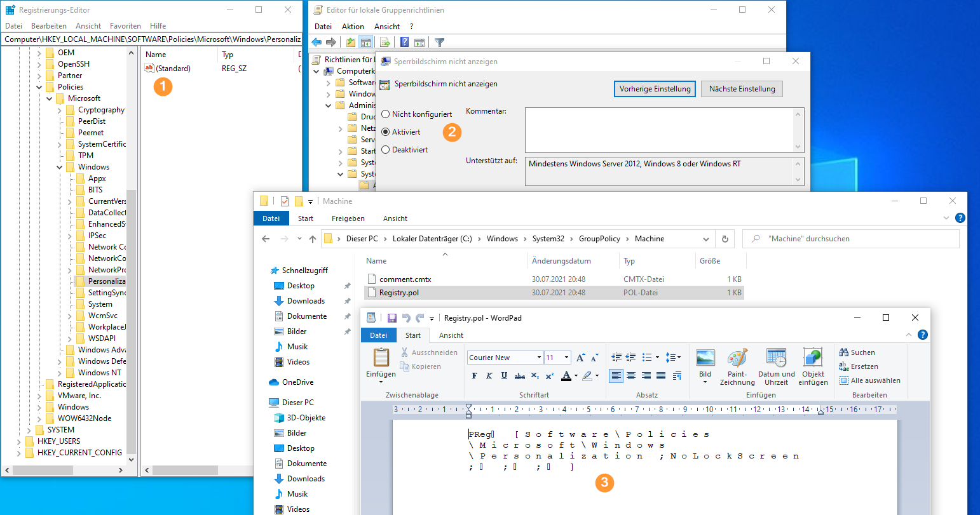
Task: Open the font size 11 dropdown in WordPad
Action: pos(566,358)
